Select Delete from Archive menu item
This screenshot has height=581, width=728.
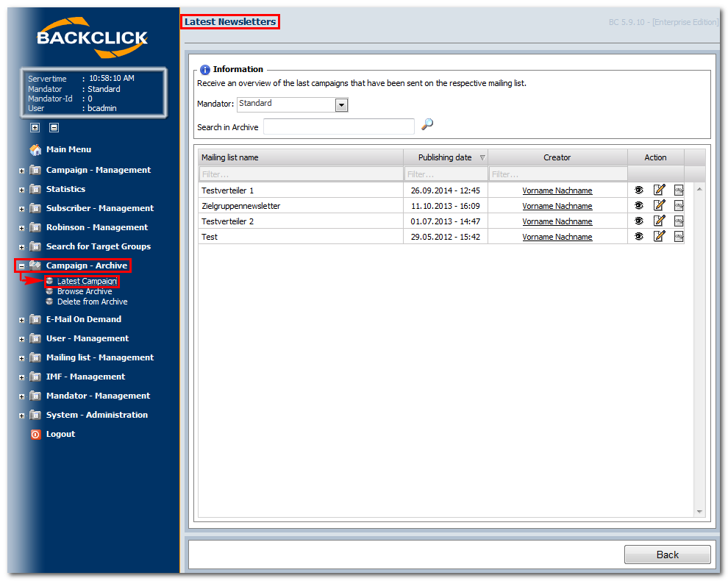(x=92, y=302)
